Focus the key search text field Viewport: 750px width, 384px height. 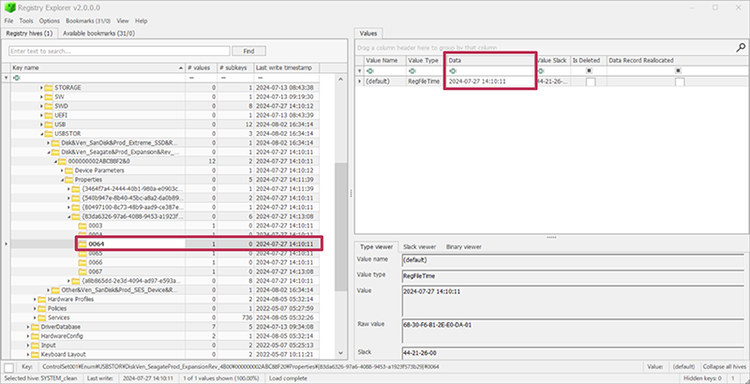pos(119,51)
